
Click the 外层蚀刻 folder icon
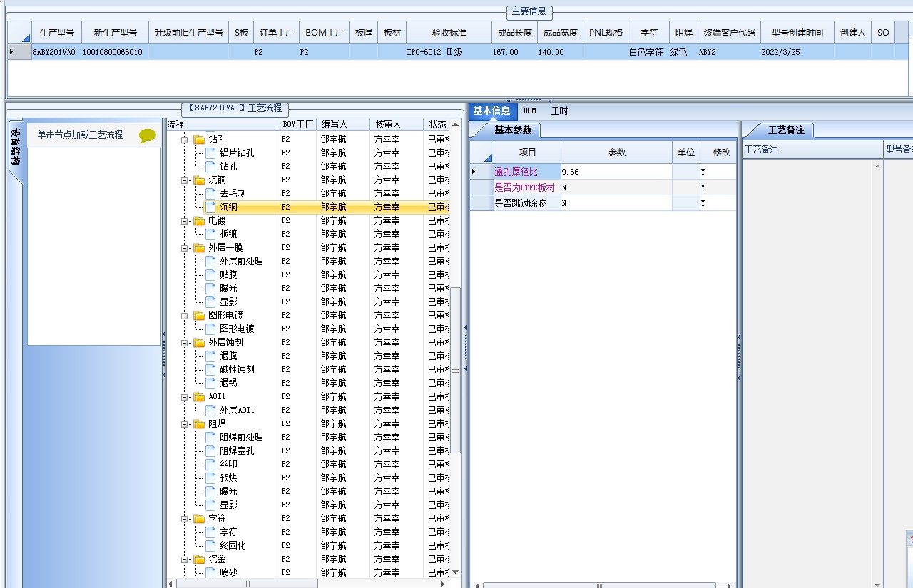tap(199, 342)
